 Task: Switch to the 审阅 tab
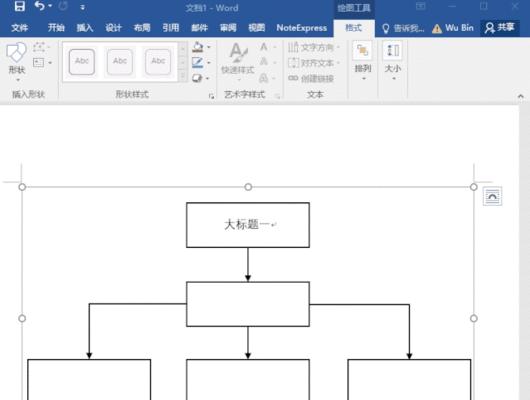228,28
